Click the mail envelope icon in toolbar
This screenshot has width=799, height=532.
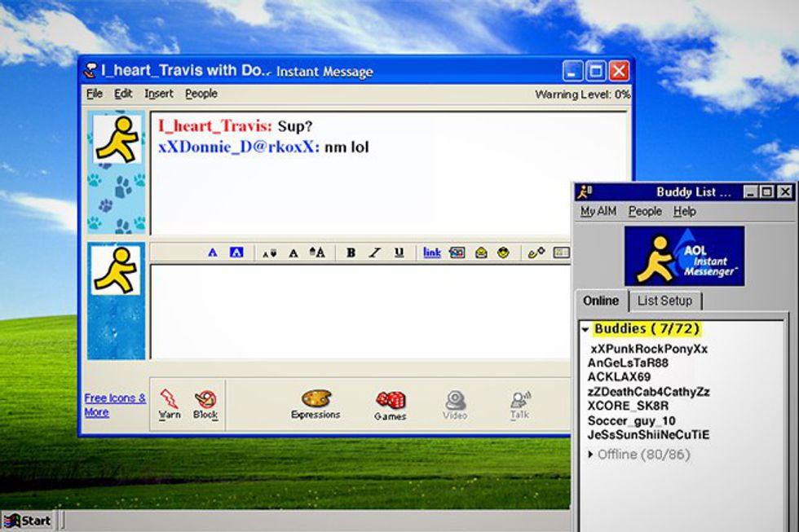pyautogui.click(x=481, y=253)
